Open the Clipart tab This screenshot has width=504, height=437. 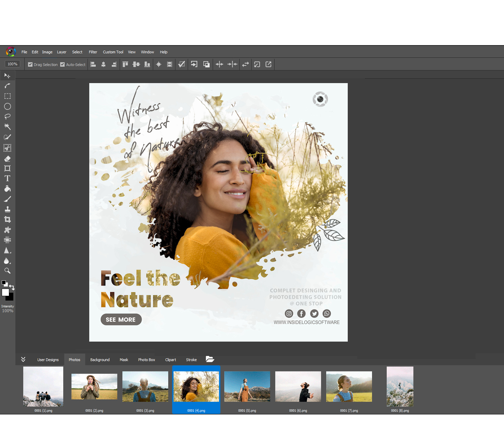[x=171, y=360]
